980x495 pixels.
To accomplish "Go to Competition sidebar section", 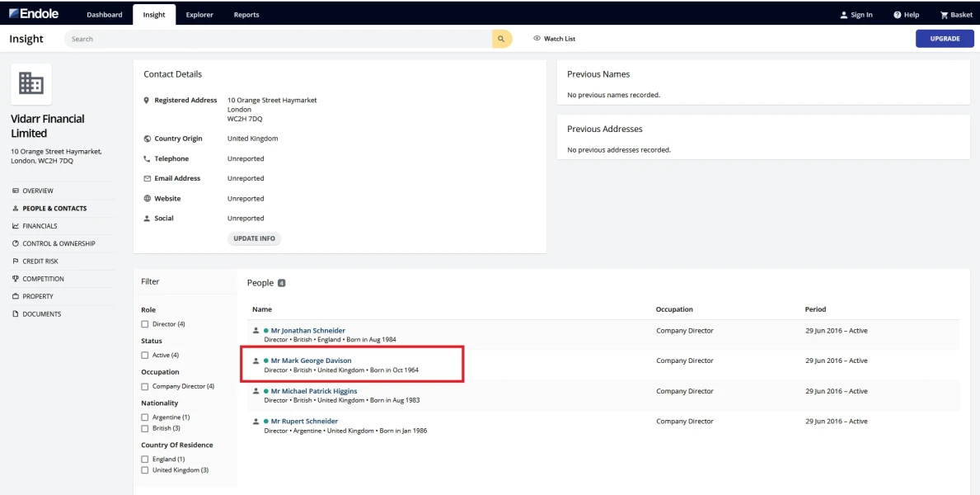I will (43, 279).
